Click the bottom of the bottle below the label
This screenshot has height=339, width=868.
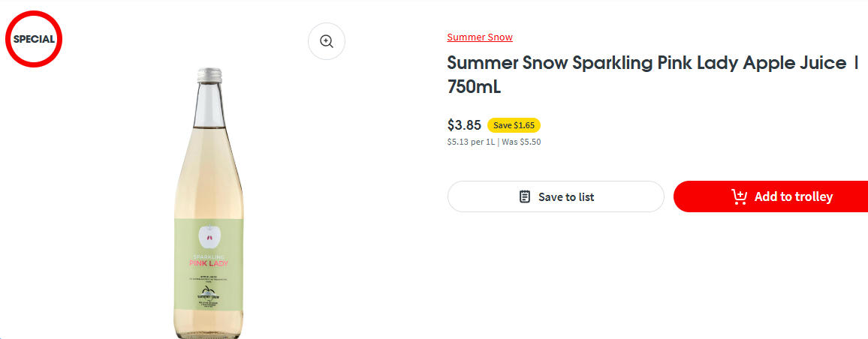point(209,326)
